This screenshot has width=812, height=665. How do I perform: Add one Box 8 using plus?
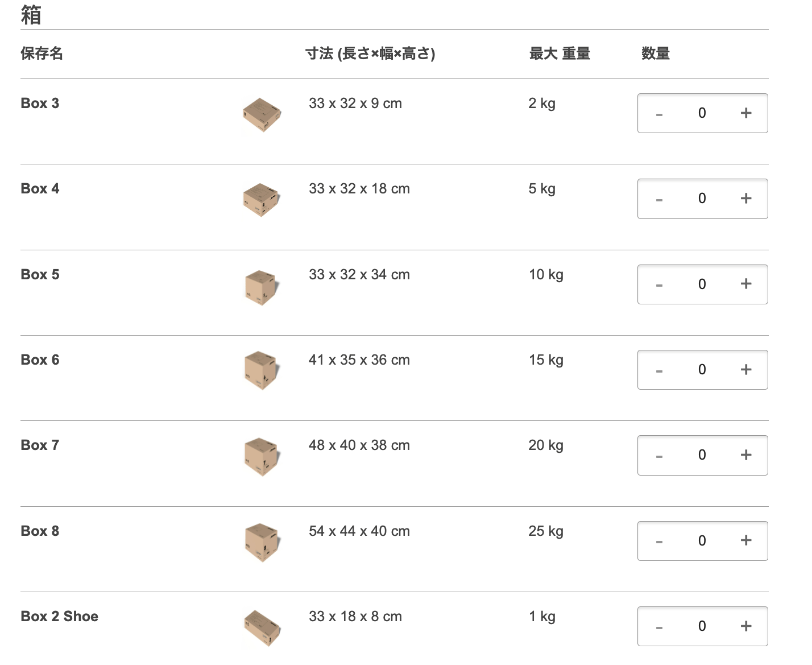746,540
